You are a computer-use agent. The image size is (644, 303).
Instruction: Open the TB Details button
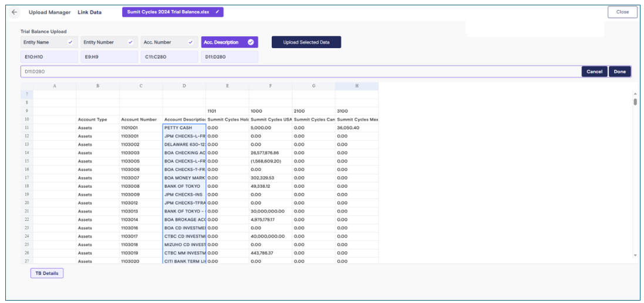47,273
